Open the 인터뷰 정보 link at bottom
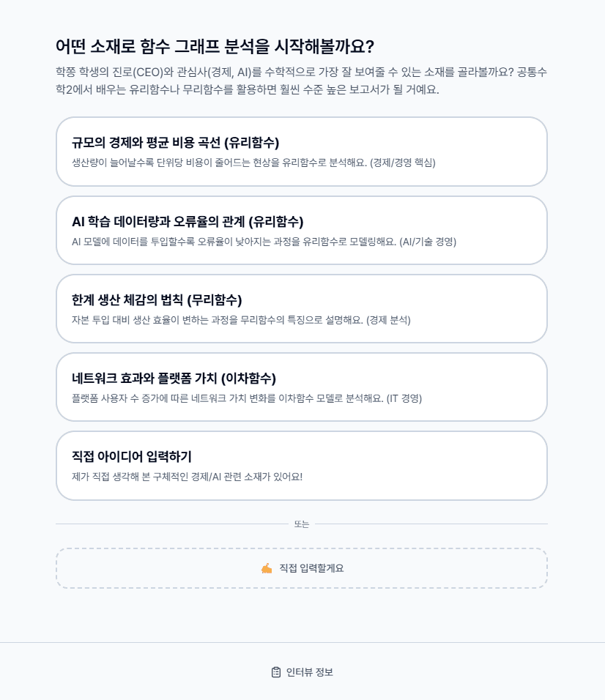 click(x=302, y=672)
